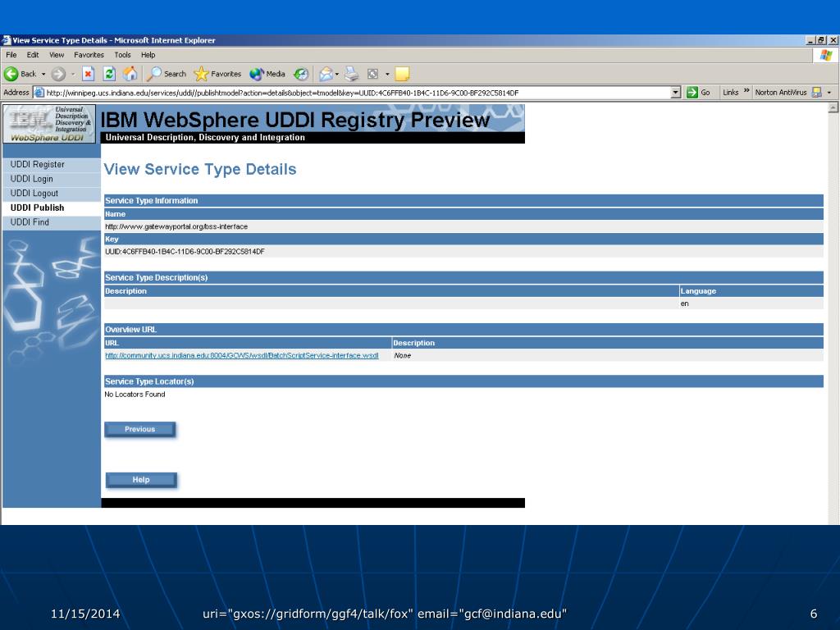The width and height of the screenshot is (840, 630).
Task: Open the Norton AntiVirus dropdown arrow
Action: coord(829,93)
